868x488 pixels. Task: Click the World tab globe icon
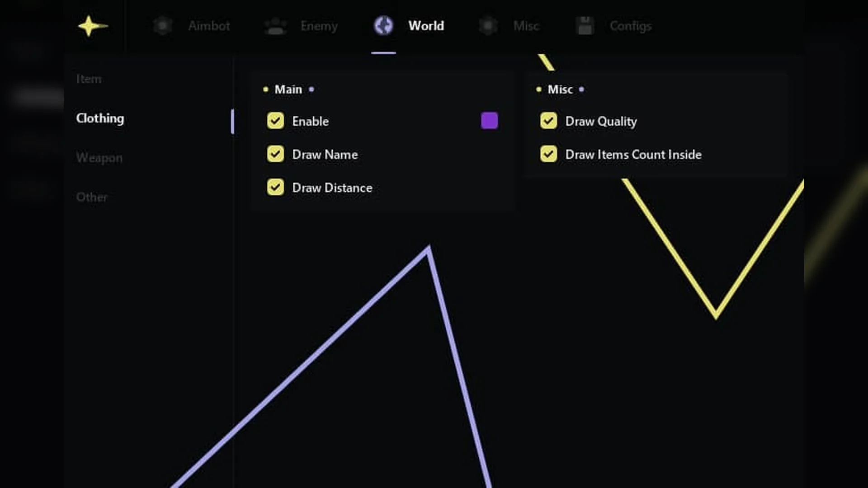coord(383,26)
